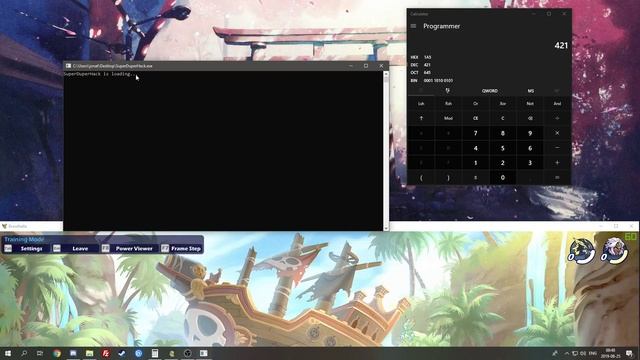Click digit 9 on the Calculator keypad

click(530, 133)
